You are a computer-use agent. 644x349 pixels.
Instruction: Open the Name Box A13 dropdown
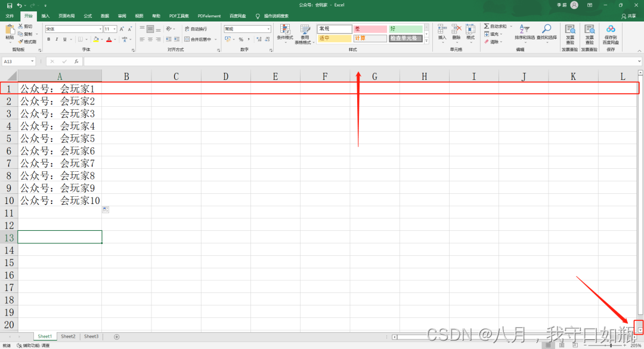32,61
